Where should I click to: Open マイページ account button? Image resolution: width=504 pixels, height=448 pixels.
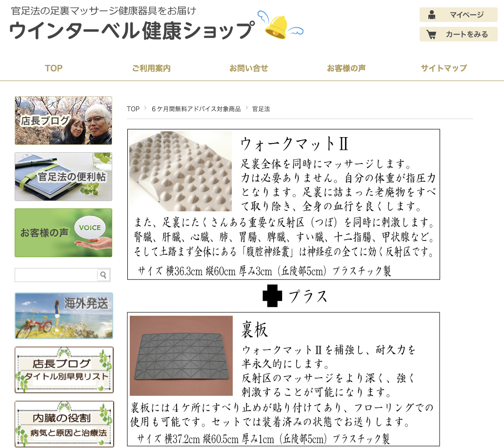458,15
